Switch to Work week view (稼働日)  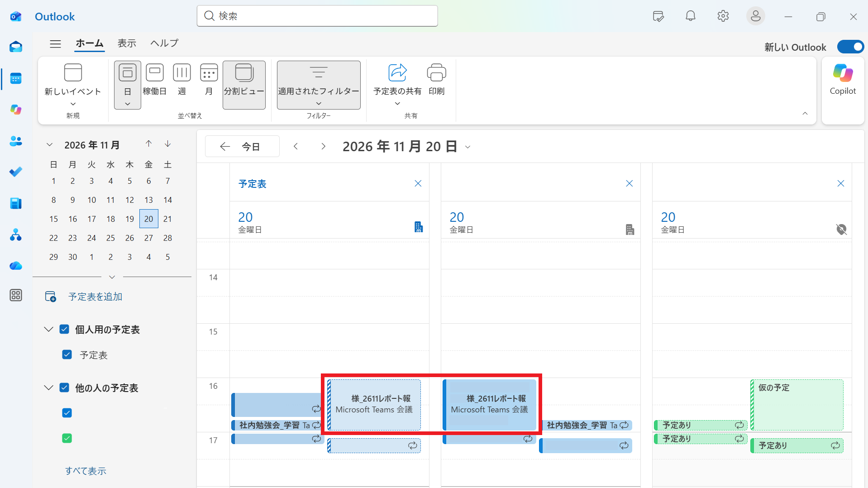pos(155,81)
